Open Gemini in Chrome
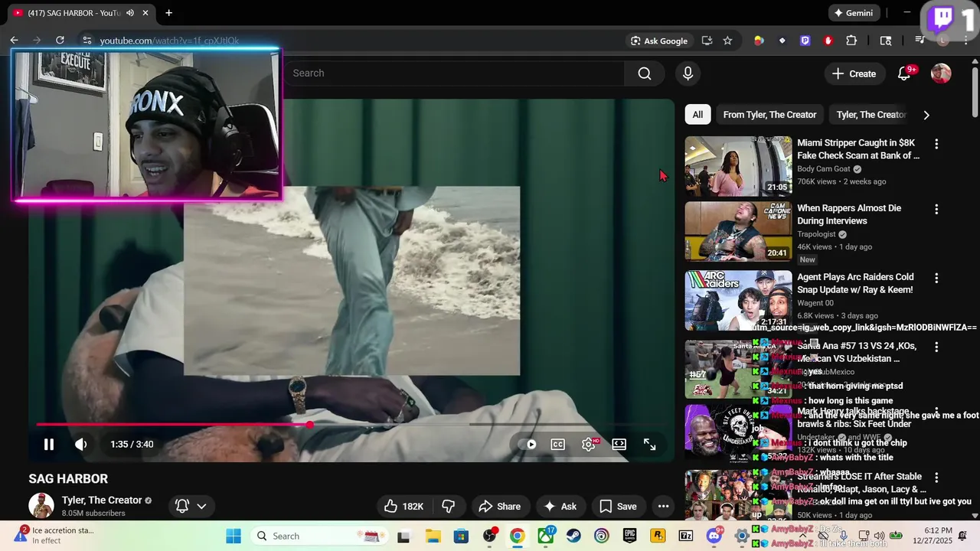980x551 pixels. click(853, 13)
